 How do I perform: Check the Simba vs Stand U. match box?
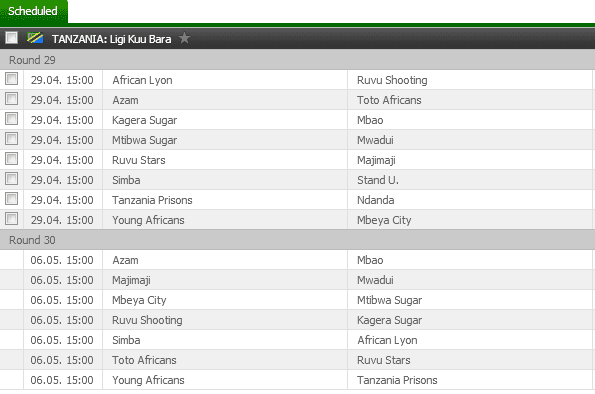(x=11, y=179)
